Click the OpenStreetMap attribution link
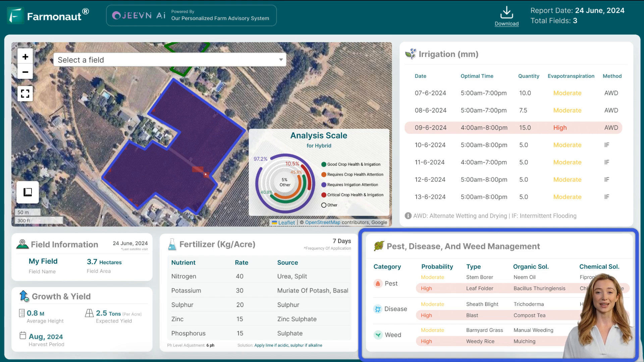Screen dimensions: 644x362 pos(322,222)
